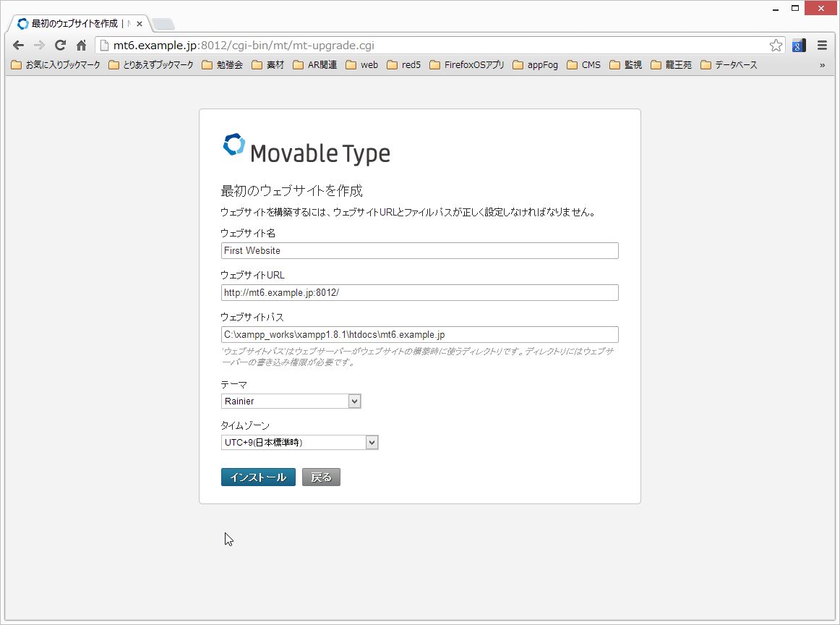Focus the ウェブサイトURL input field
Image resolution: width=840 pixels, height=625 pixels.
click(419, 293)
